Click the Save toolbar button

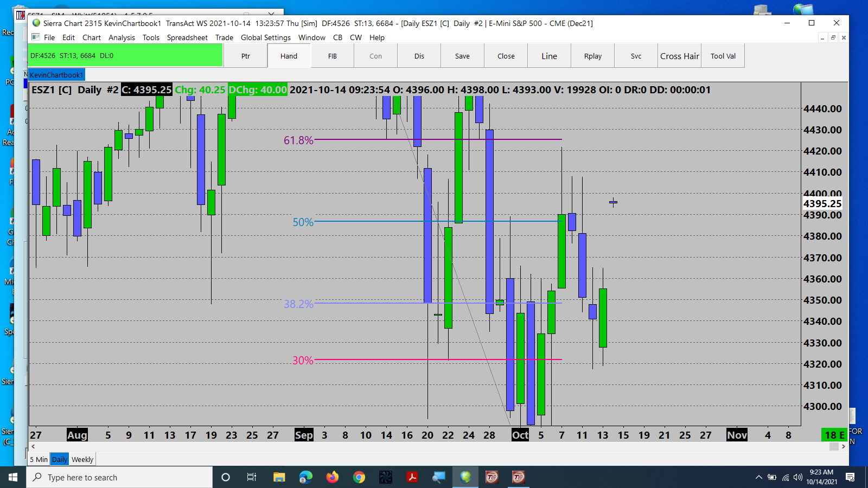click(463, 56)
